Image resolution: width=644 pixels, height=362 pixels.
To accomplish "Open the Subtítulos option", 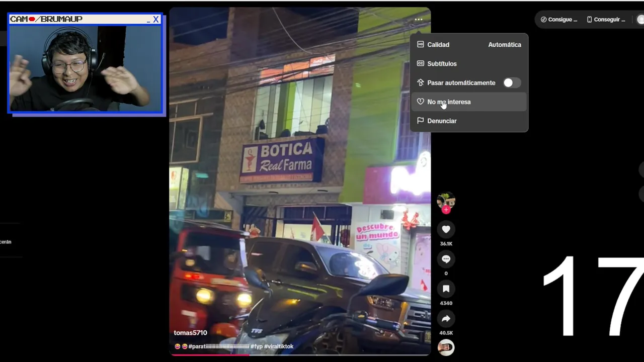I will pyautogui.click(x=469, y=64).
